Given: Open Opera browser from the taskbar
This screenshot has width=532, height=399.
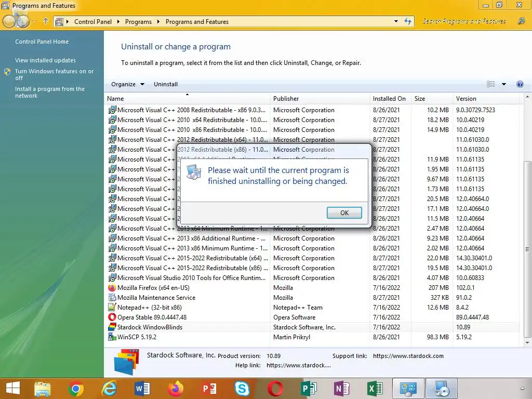Looking at the screenshot, I should 275,389.
